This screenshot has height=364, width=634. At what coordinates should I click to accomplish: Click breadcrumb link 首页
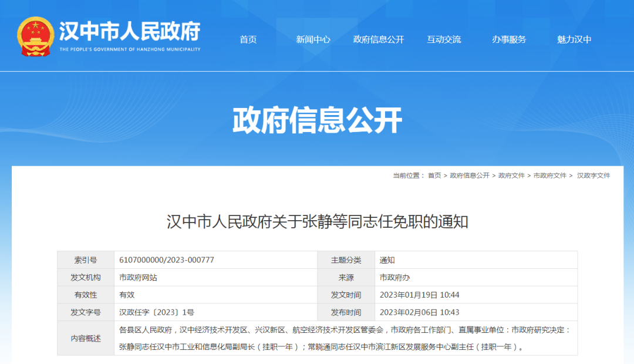(434, 176)
